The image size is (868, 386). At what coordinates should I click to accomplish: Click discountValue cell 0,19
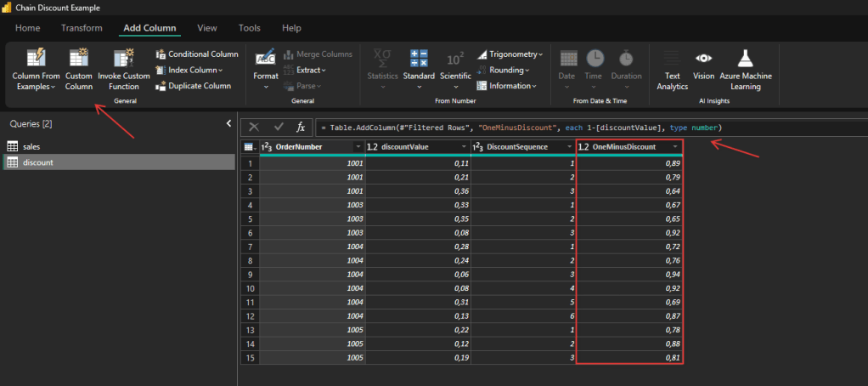click(x=418, y=357)
